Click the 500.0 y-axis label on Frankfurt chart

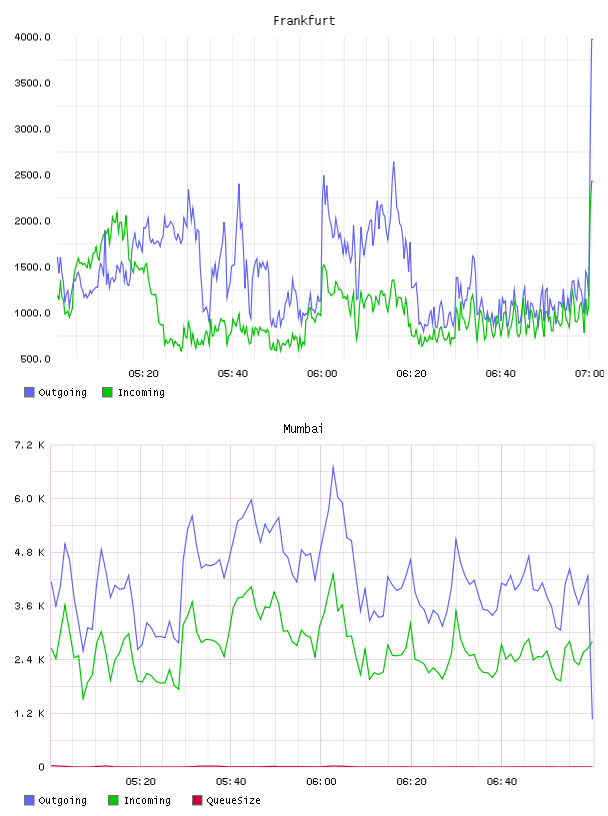pyautogui.click(x=35, y=359)
